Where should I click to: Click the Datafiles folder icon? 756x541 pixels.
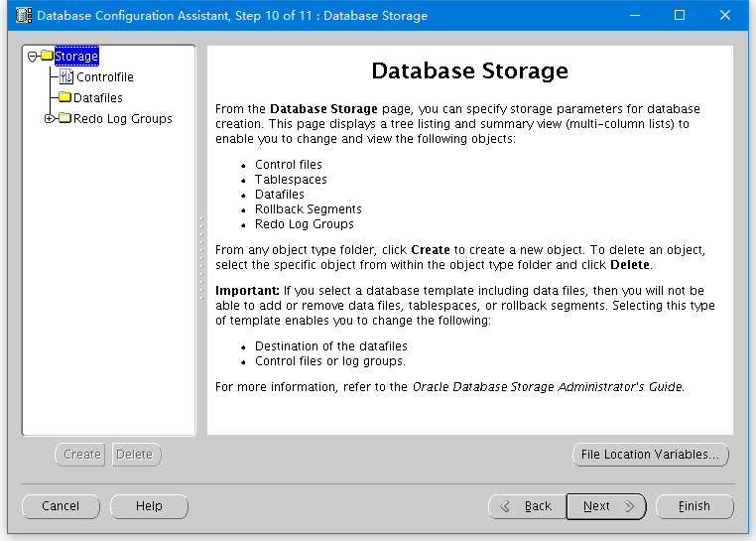coord(65,97)
